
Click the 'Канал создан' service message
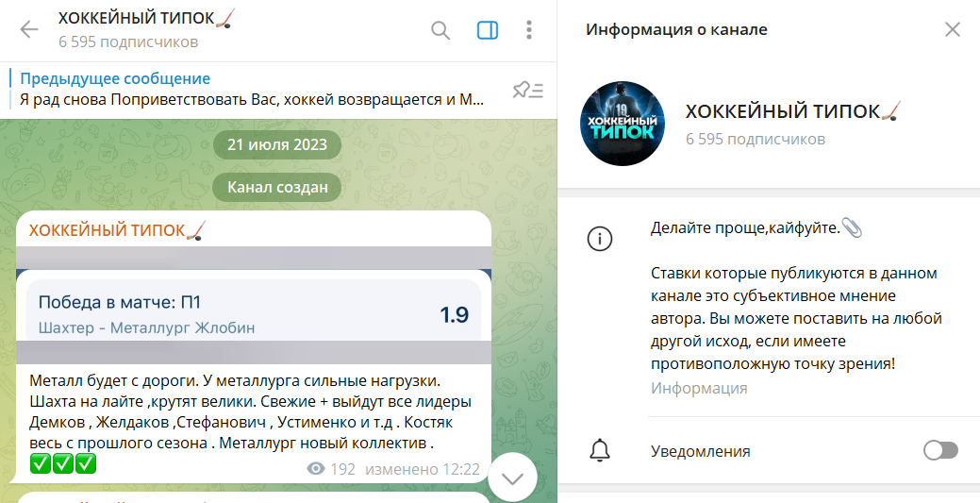point(277,187)
